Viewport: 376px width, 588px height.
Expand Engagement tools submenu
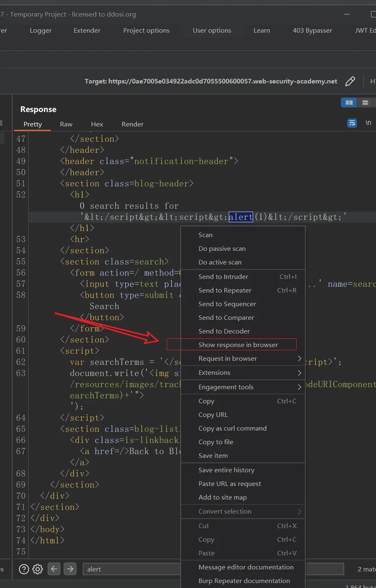(x=243, y=387)
